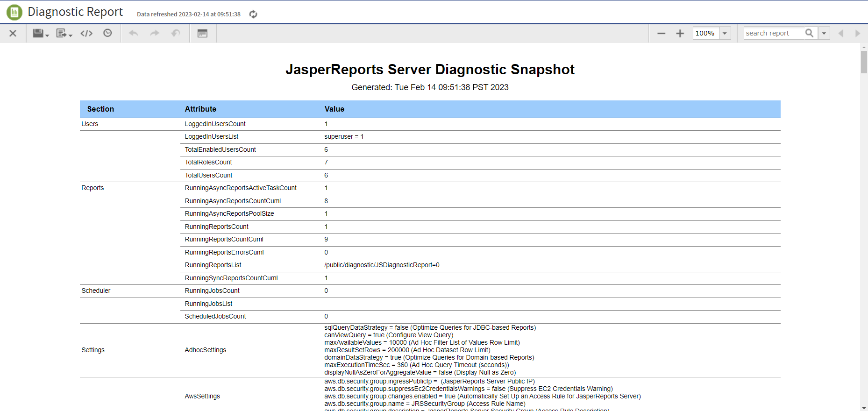This screenshot has height=411, width=868.
Task: Refresh the report data with the reload icon
Action: pyautogui.click(x=253, y=14)
